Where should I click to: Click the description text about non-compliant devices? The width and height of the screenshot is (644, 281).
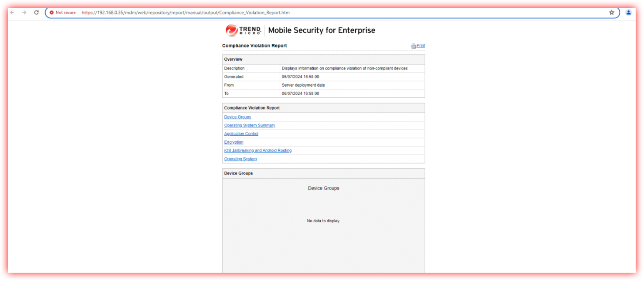344,68
